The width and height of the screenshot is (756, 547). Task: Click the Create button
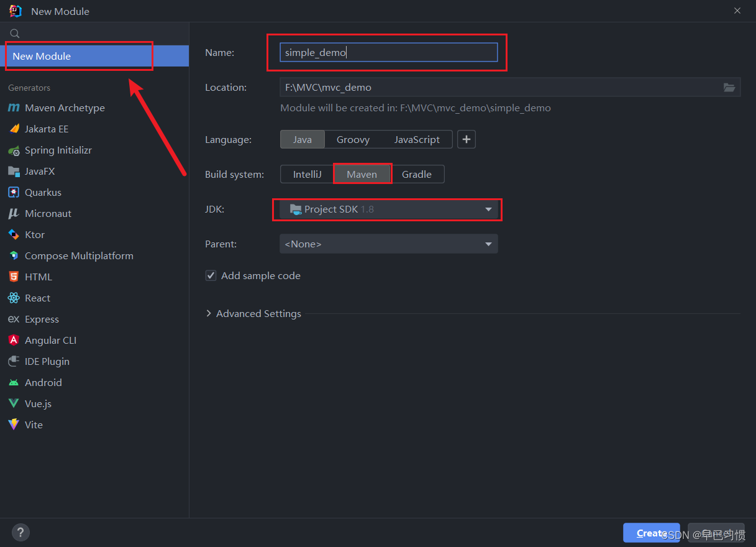tap(651, 533)
